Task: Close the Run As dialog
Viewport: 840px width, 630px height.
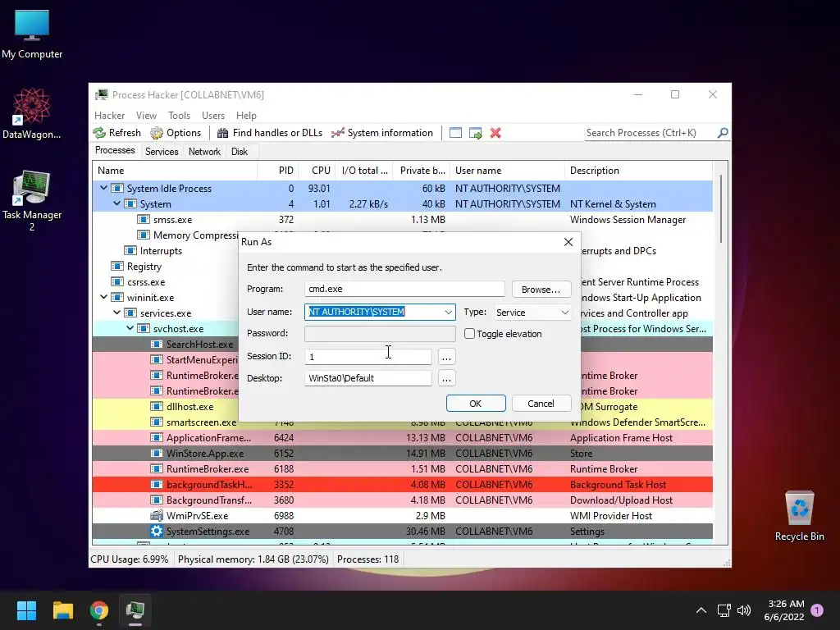Action: (x=568, y=242)
